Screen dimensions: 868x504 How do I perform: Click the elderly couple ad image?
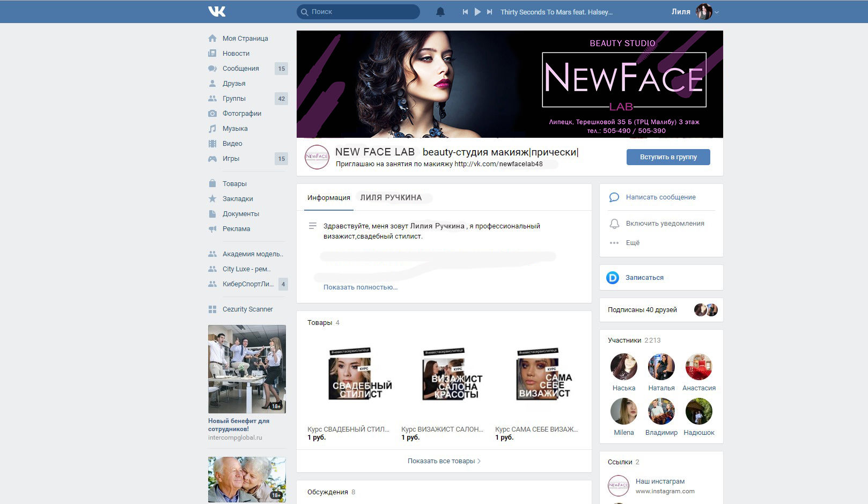click(247, 479)
